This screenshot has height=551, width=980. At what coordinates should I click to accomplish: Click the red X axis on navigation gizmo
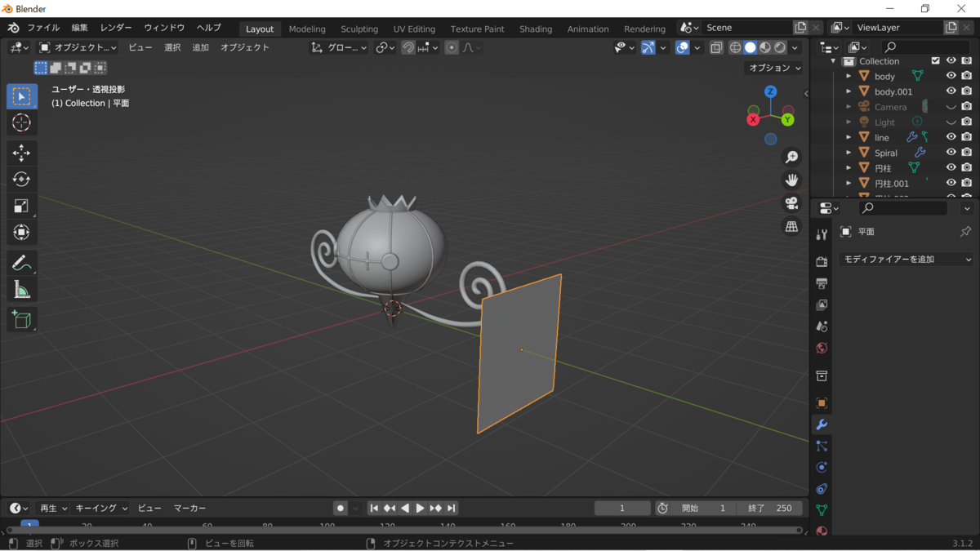(753, 120)
